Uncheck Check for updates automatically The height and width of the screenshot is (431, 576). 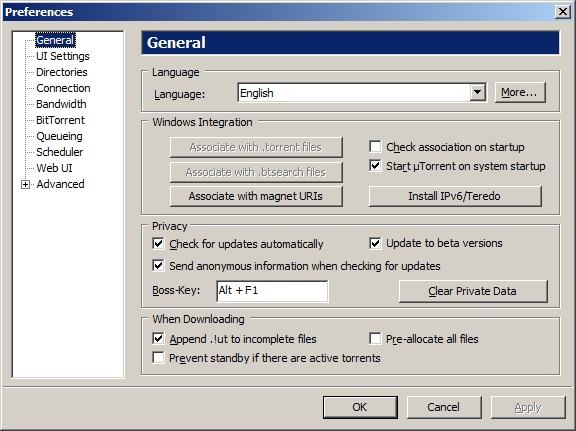point(158,244)
